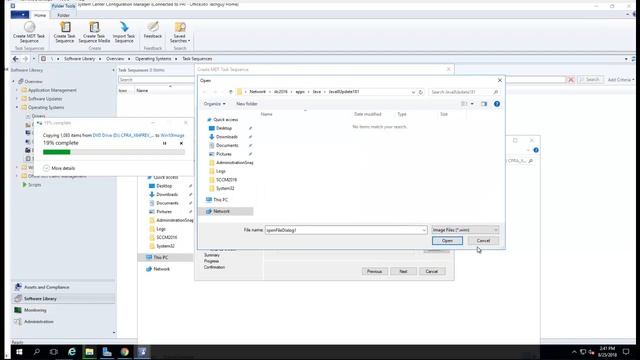Select Application Management tree node
Screen dimensions: 640x360
coord(52,90)
